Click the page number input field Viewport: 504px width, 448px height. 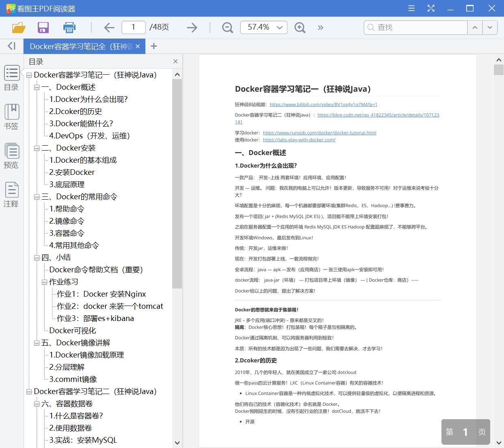[133, 27]
